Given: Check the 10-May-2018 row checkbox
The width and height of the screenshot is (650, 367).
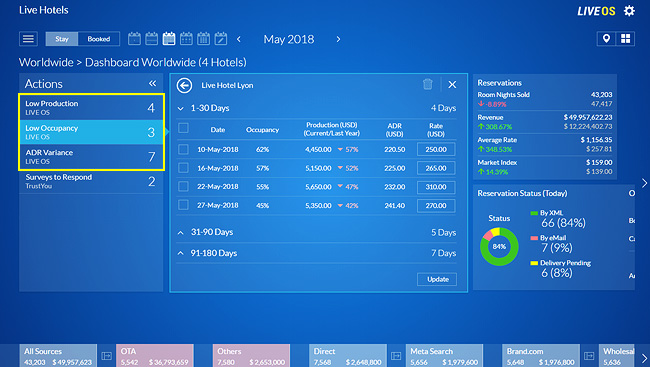Looking at the screenshot, I should 183,149.
